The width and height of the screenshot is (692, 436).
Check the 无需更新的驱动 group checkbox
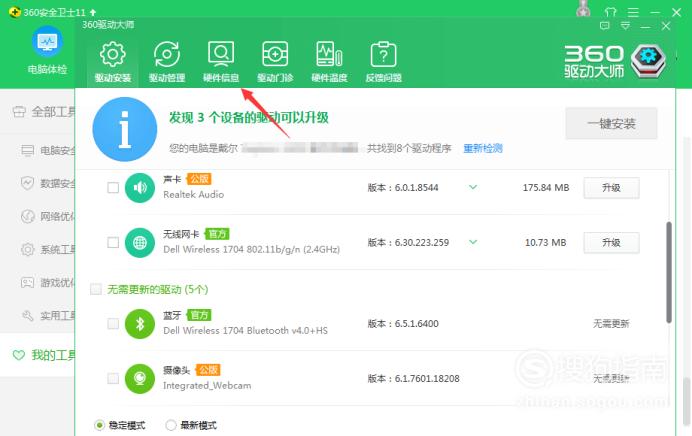pyautogui.click(x=96, y=289)
